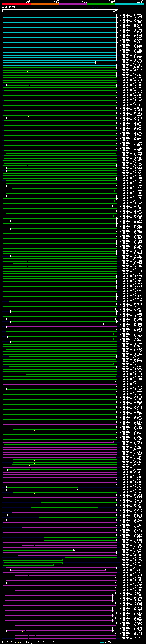Click the UniRef100_Q6NRC2 label
This screenshot has width=146, height=644.
click(131, 95)
